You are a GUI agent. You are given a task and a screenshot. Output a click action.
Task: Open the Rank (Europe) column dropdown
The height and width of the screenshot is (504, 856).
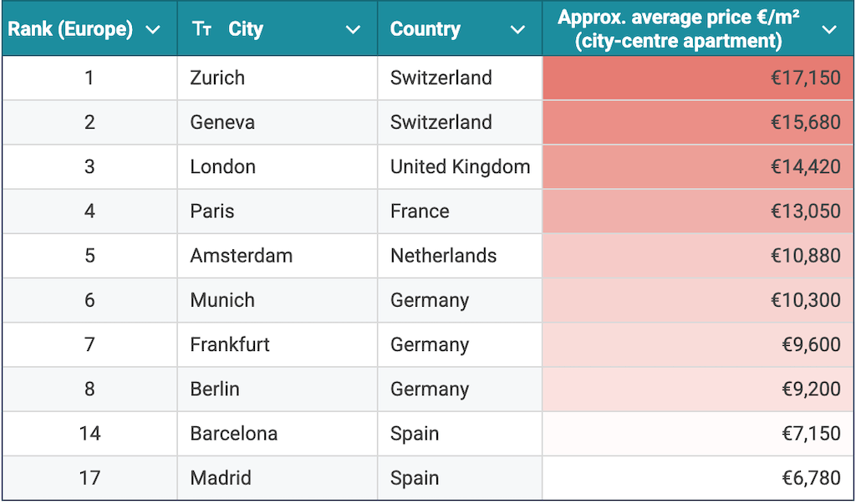(x=153, y=29)
